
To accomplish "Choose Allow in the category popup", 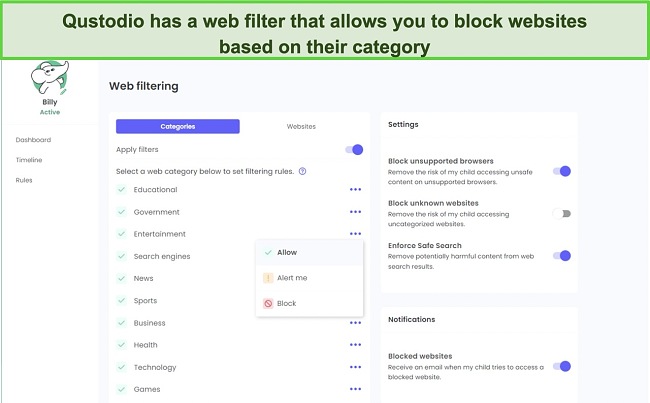I will (310, 252).
